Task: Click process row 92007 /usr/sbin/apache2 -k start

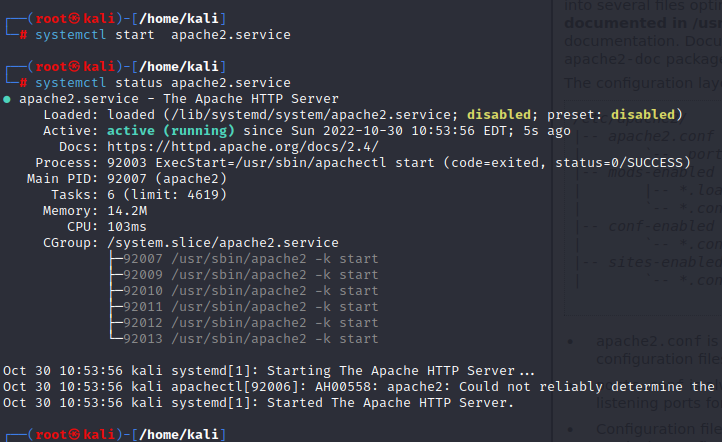Action: click(250, 259)
